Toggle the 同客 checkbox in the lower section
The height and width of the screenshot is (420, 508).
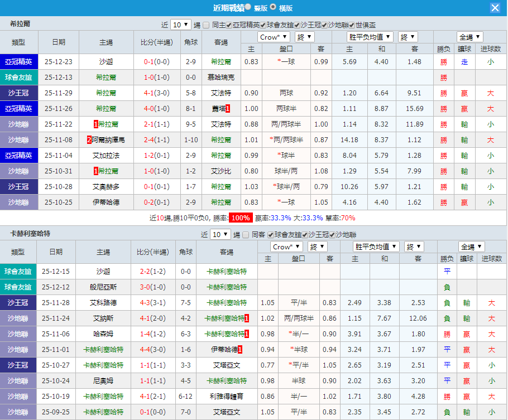[246, 234]
